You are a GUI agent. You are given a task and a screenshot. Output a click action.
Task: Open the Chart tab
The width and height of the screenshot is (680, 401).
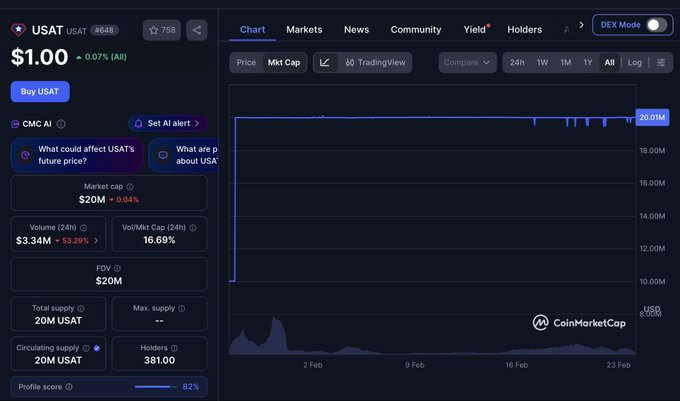(252, 29)
